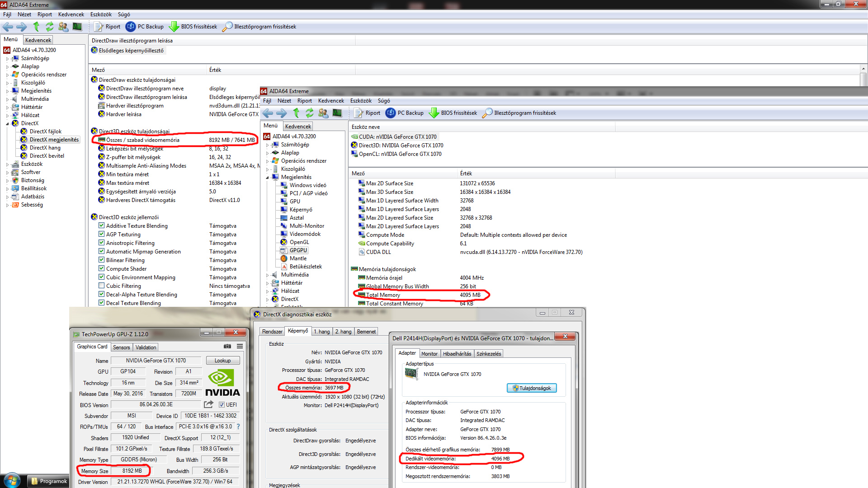
Task: Expand Operációs rendszer in main AIDA64 tree
Action: (7, 75)
